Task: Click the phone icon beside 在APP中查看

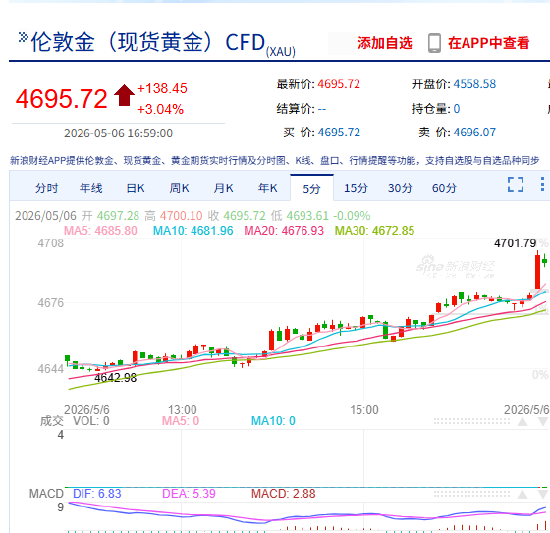Action: pos(434,43)
